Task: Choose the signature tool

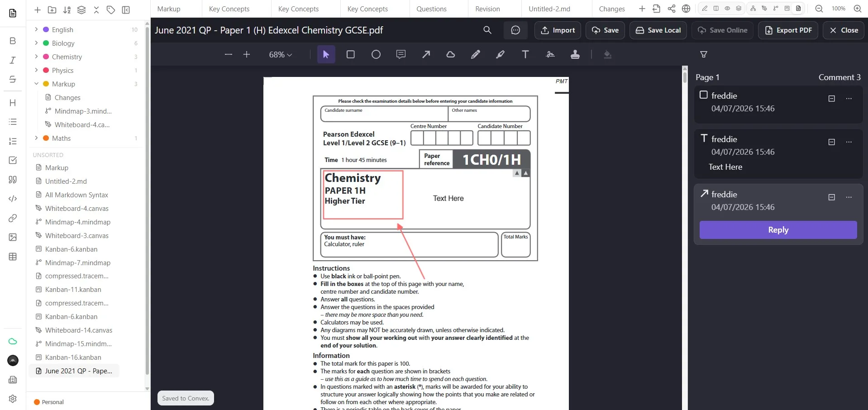Action: pos(550,54)
